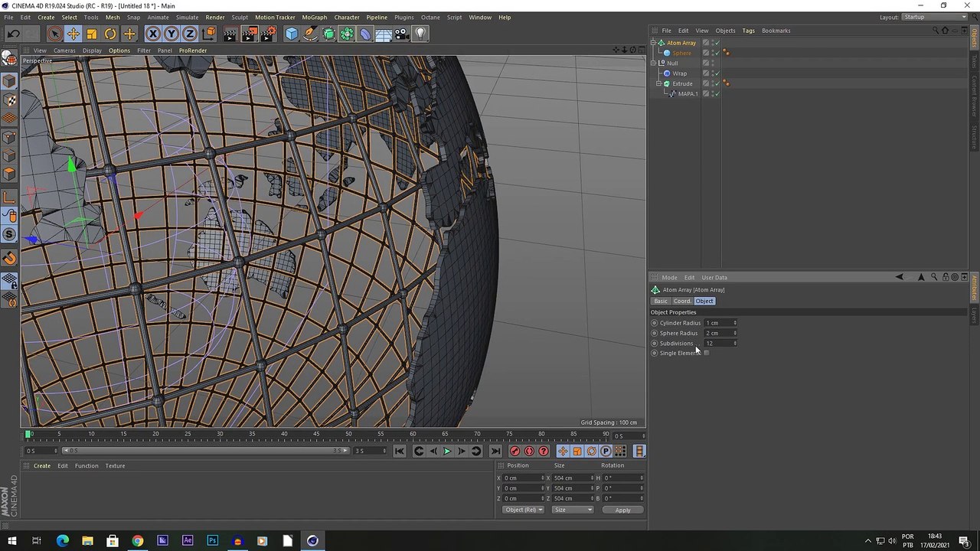The height and width of the screenshot is (551, 980).
Task: Enable the Single Element checkbox
Action: [706, 353]
